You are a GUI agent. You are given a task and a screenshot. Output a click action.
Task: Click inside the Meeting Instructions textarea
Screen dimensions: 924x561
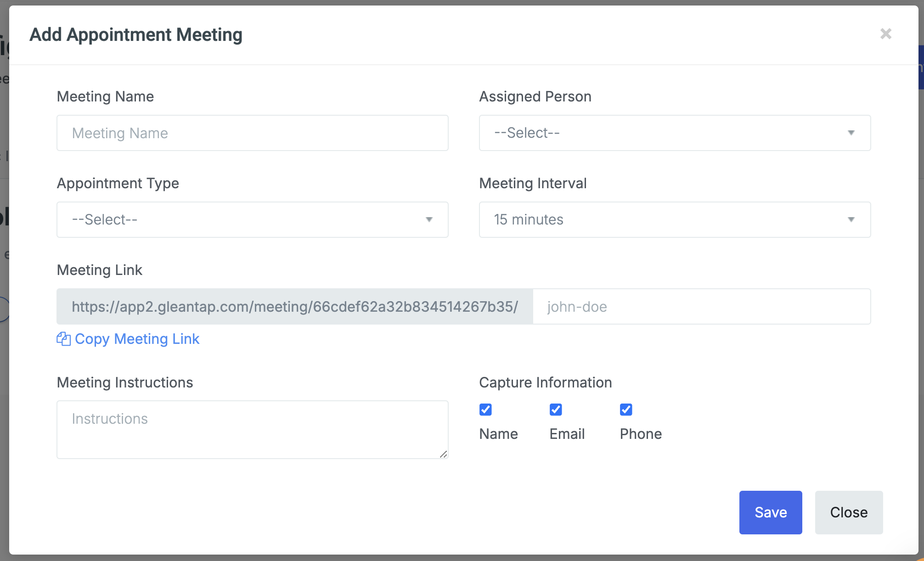[252, 429]
